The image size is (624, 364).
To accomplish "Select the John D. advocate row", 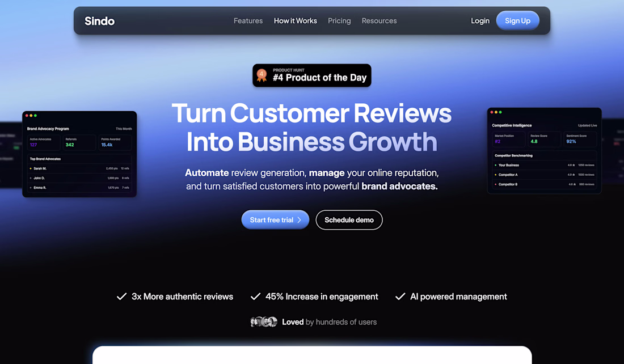I will pyautogui.click(x=79, y=178).
